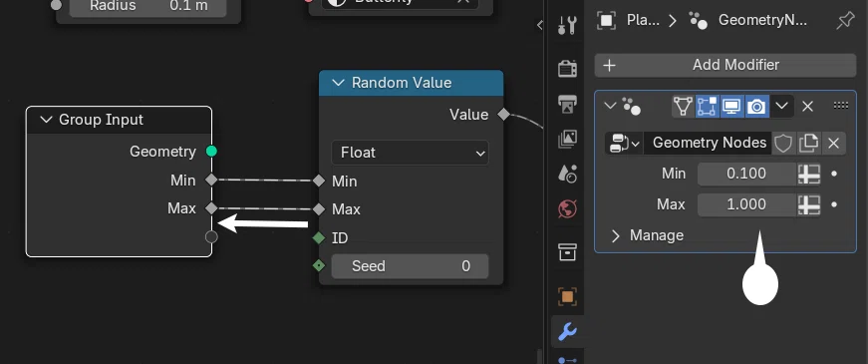Click the Pla... breadcrumb label
Image resolution: width=868 pixels, height=364 pixels.
coord(643,21)
